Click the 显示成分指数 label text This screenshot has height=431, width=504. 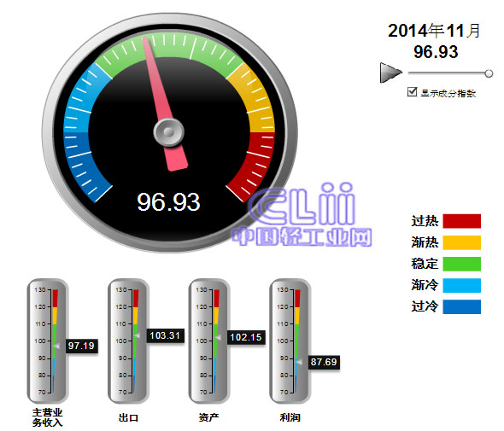448,94
